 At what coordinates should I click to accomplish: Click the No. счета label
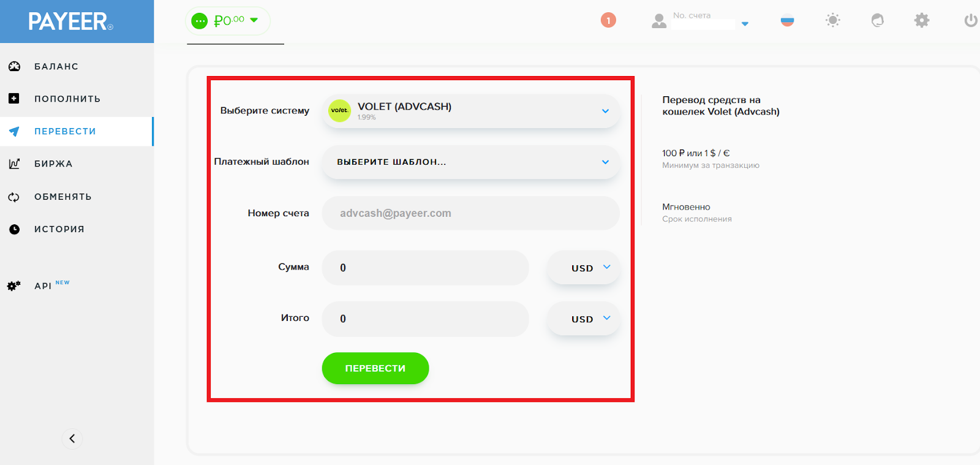coord(692,15)
